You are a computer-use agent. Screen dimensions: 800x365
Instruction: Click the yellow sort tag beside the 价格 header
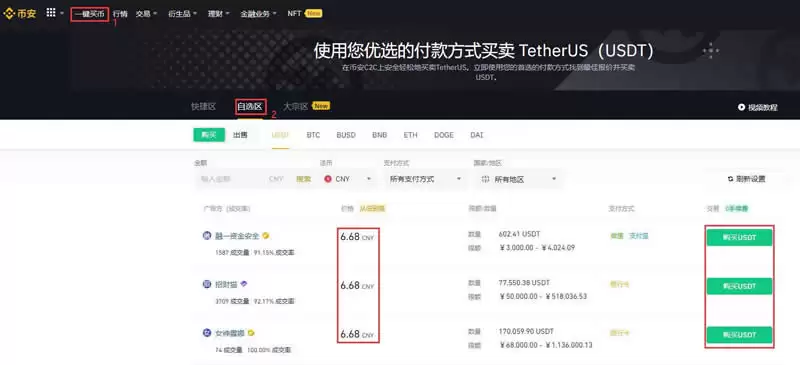pyautogui.click(x=372, y=208)
